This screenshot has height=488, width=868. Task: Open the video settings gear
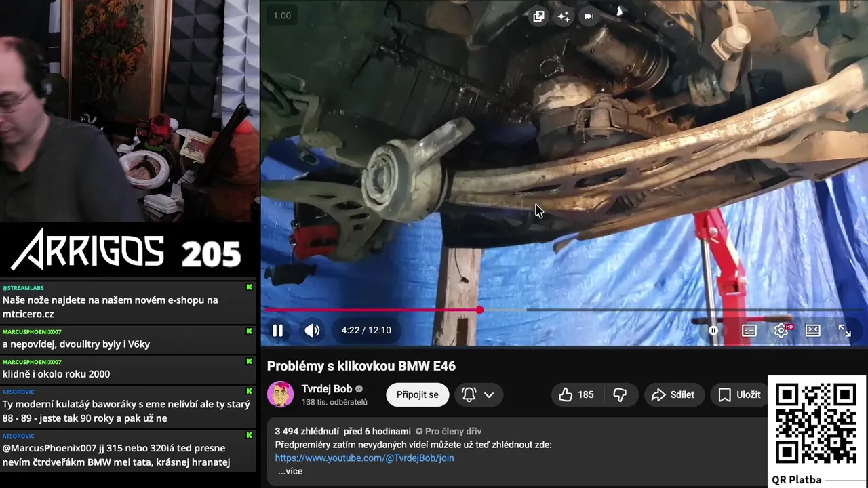tap(781, 330)
